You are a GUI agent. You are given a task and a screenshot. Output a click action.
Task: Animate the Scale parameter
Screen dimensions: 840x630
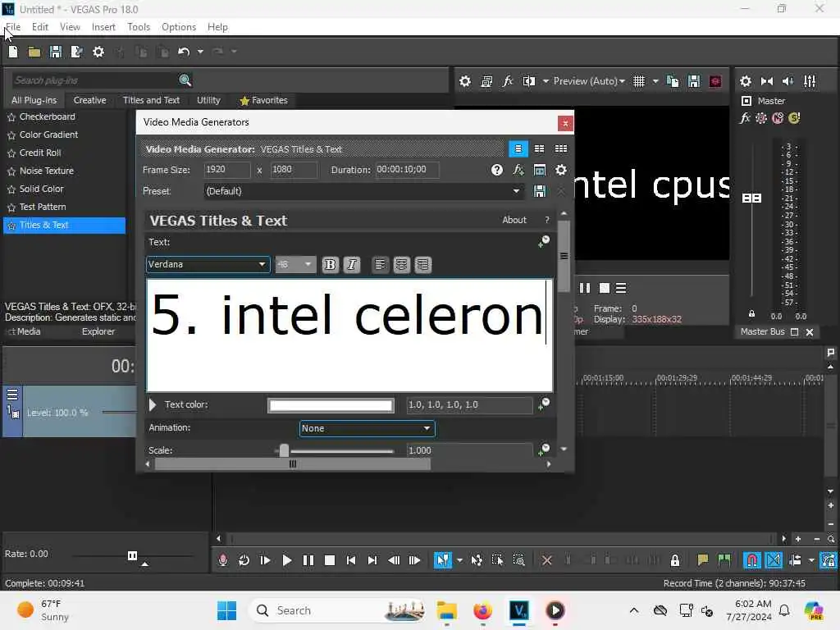point(544,449)
